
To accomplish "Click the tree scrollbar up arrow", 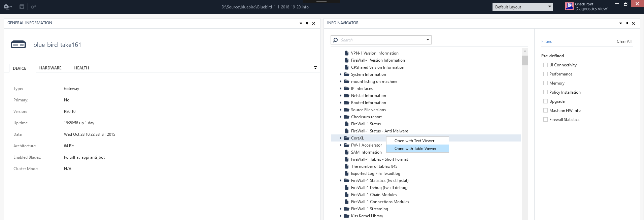I will pyautogui.click(x=525, y=51).
